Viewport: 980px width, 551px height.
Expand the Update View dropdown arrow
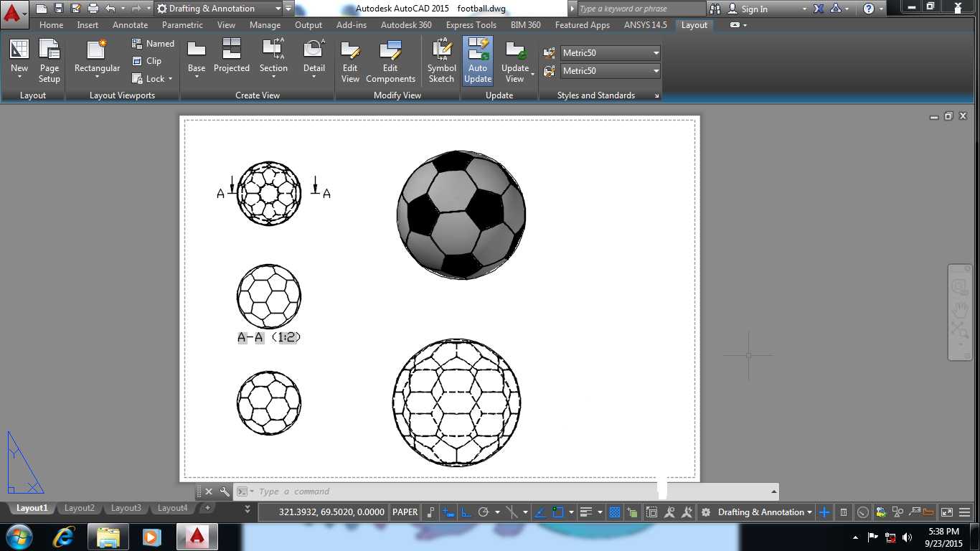pos(532,74)
